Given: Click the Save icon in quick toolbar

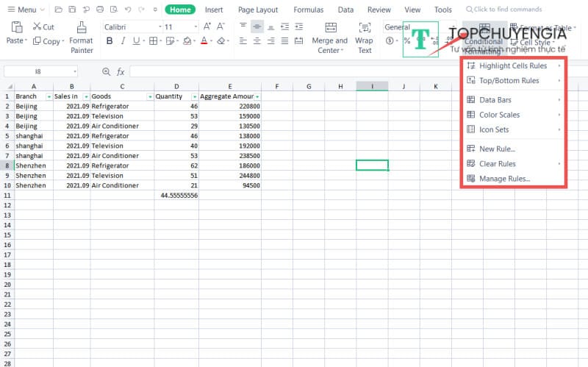Looking at the screenshot, I should pyautogui.click(x=71, y=10).
